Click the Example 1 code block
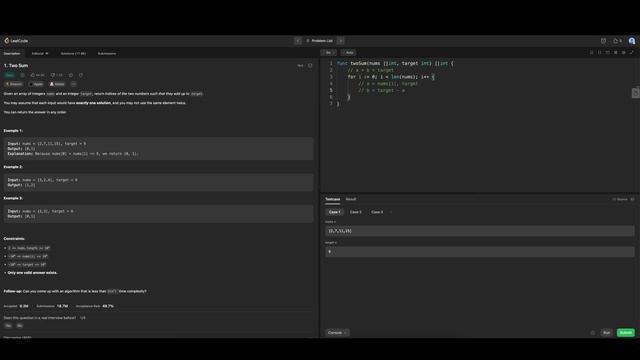Viewport: 640px width, 360px height. pos(158,149)
